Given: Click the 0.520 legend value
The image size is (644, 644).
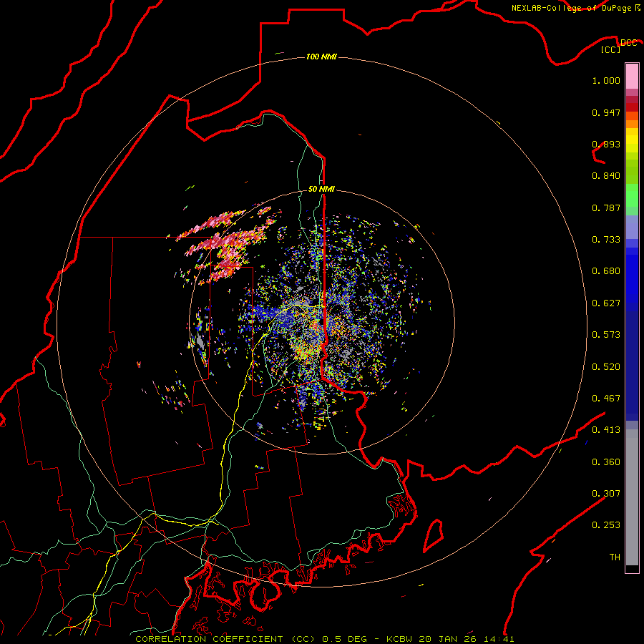Looking at the screenshot, I should (x=606, y=367).
